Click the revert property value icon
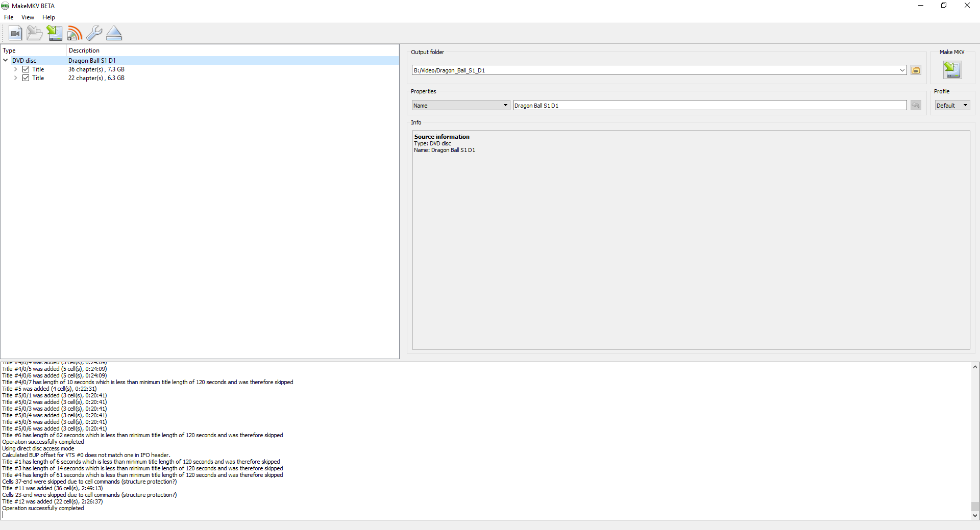 click(x=916, y=105)
